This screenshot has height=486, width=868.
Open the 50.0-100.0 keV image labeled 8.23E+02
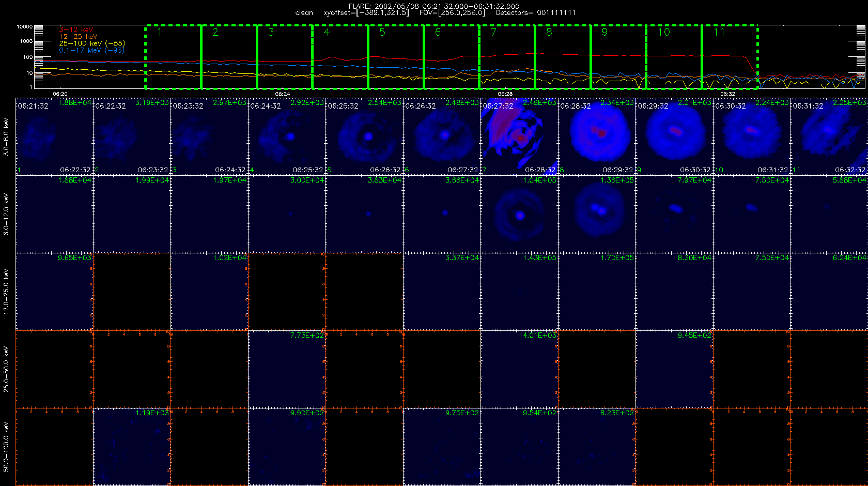tap(597, 447)
